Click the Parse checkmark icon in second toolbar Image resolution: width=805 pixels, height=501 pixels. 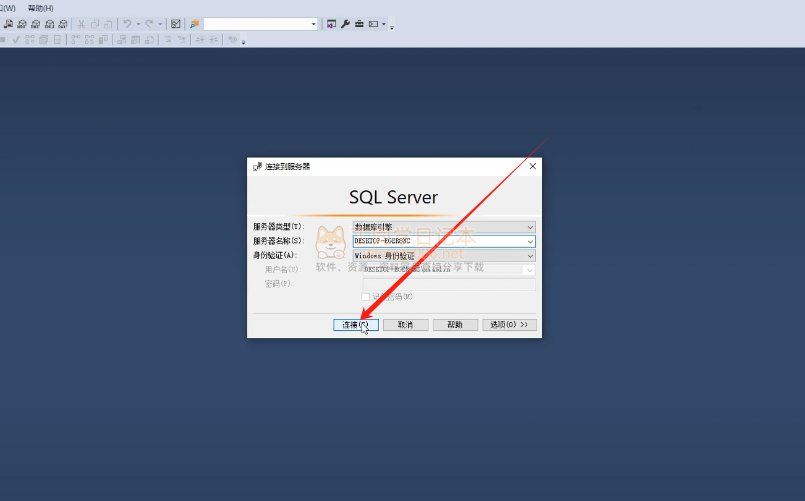(16, 40)
